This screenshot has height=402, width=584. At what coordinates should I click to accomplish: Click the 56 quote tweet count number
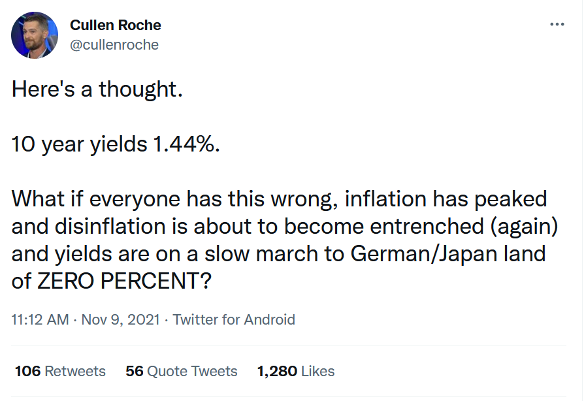pyautogui.click(x=134, y=371)
